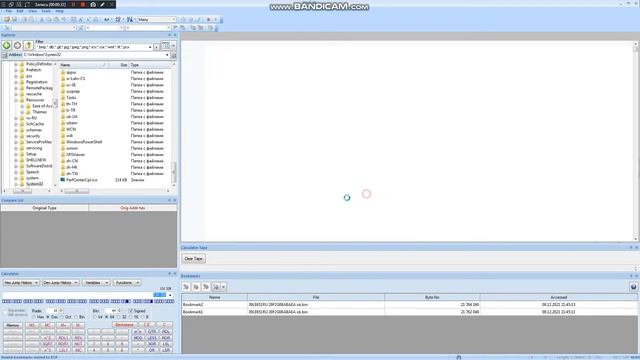Expand the Resources folder tree node

point(16,100)
